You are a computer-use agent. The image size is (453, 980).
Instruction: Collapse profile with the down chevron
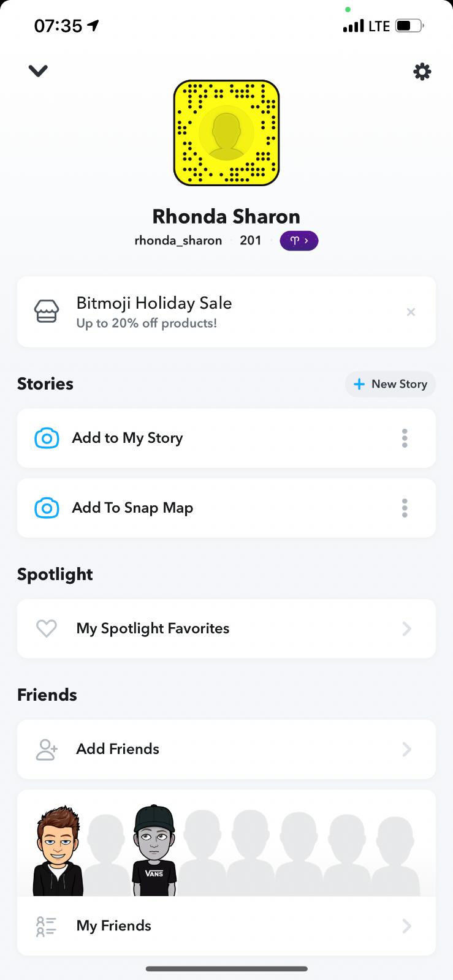coord(38,71)
